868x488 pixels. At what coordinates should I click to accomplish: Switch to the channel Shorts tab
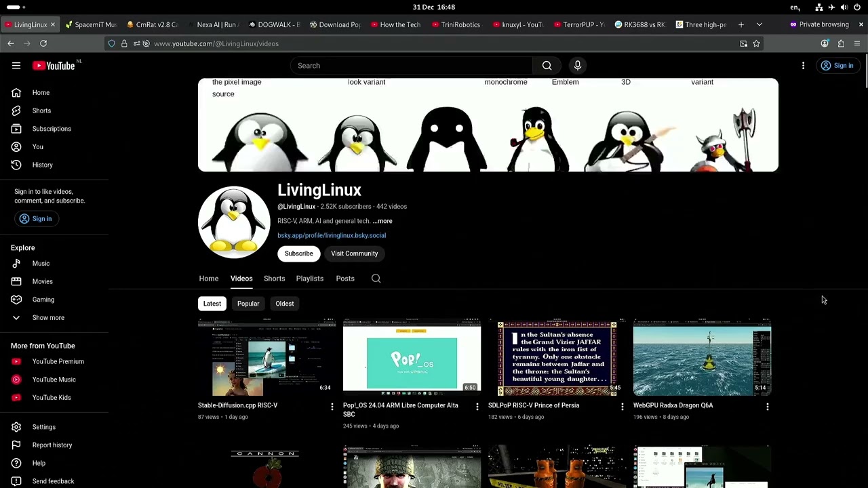click(x=275, y=279)
